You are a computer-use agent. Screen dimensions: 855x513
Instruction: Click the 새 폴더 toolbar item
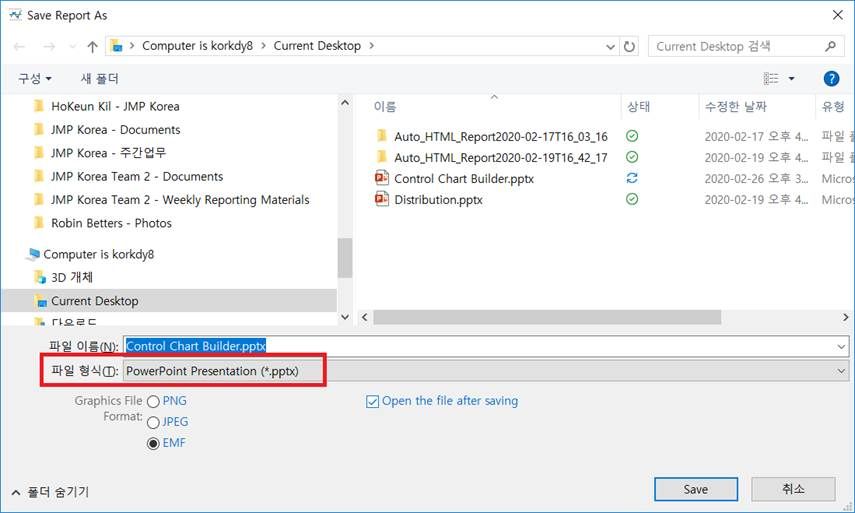[100, 78]
